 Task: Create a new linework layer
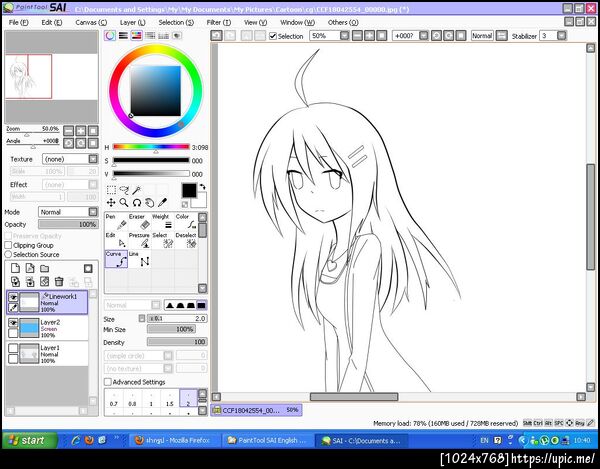coord(30,268)
